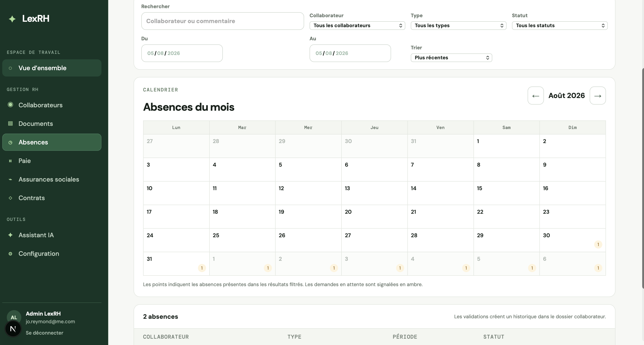Open the Tous les statuts dropdown
This screenshot has height=345, width=644.
coord(560,26)
